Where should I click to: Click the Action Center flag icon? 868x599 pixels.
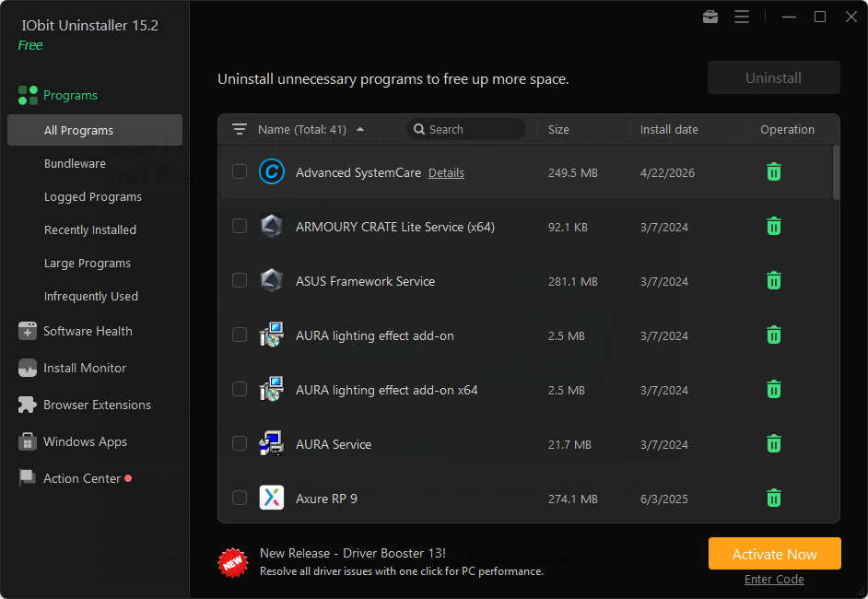[x=27, y=478]
